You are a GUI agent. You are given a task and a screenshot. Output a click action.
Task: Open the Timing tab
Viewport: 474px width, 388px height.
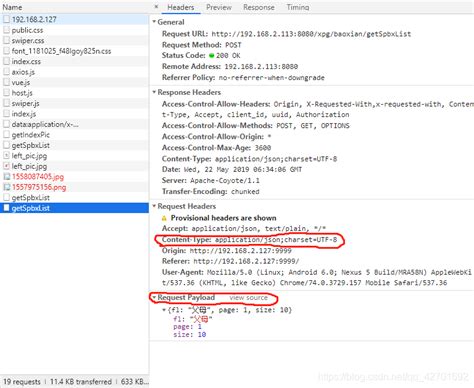pos(298,7)
